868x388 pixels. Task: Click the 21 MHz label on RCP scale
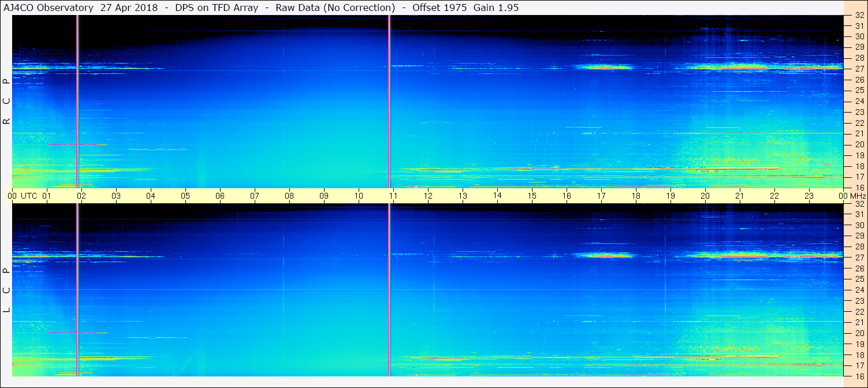(859, 133)
